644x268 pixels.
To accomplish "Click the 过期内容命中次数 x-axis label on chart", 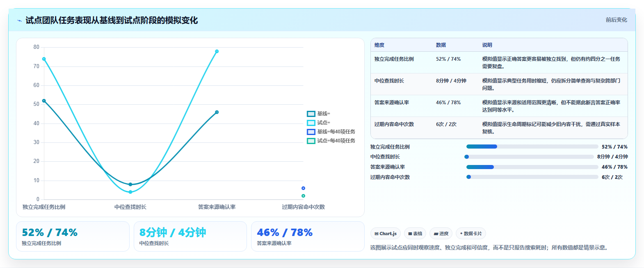I will tap(303, 207).
